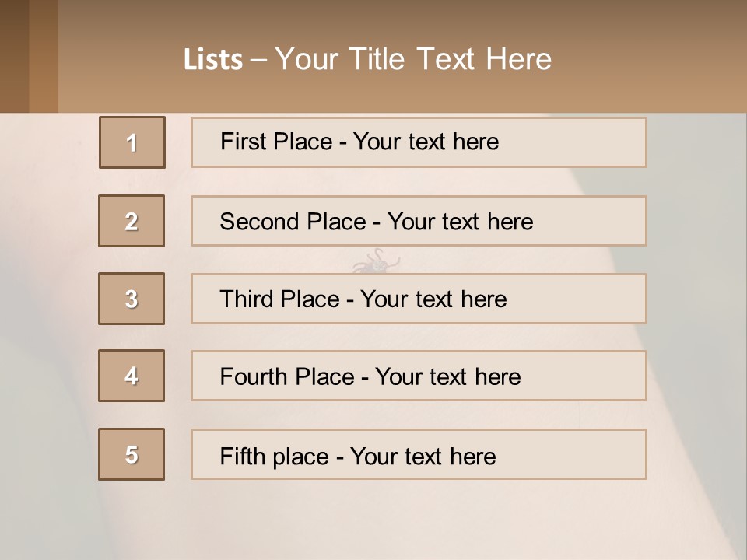The width and height of the screenshot is (747, 560).
Task: Select the "Second Place" text box
Action: pyautogui.click(x=419, y=221)
